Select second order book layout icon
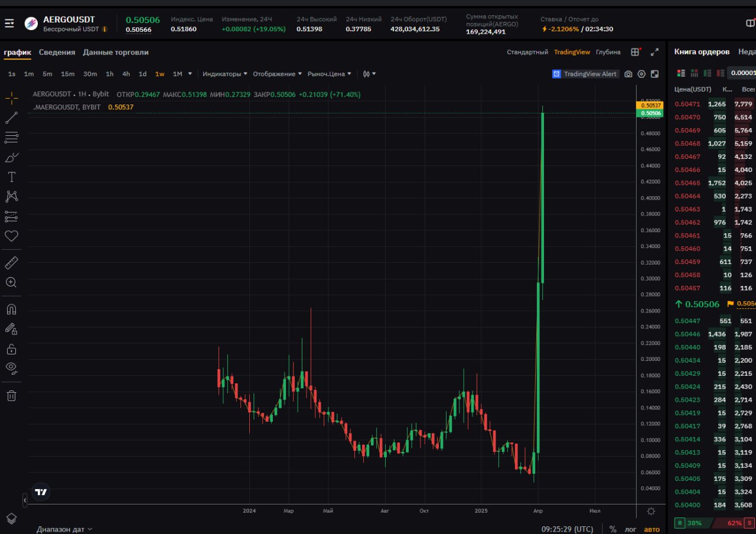Image resolution: width=756 pixels, height=534 pixels. [694, 73]
